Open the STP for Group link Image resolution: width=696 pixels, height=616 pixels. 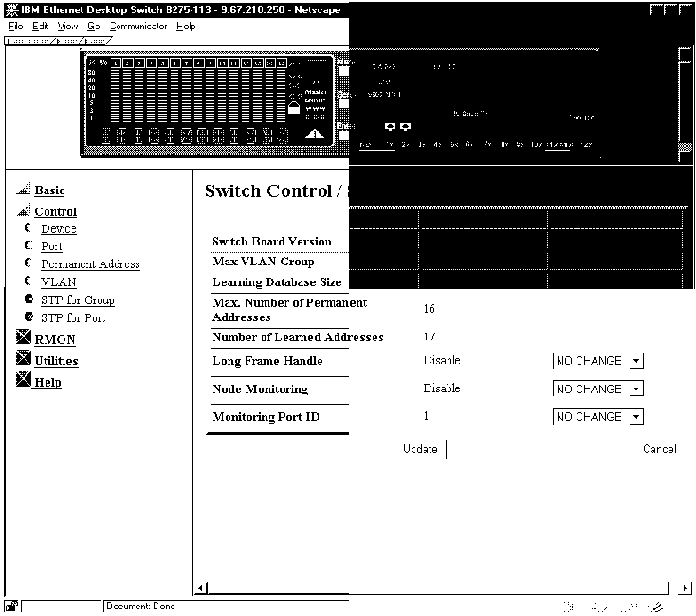pyautogui.click(x=78, y=300)
